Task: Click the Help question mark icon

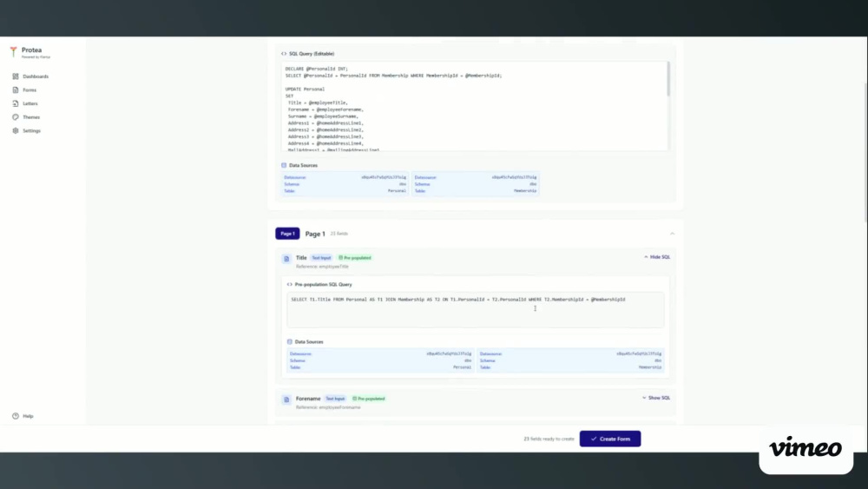Action: (x=16, y=416)
